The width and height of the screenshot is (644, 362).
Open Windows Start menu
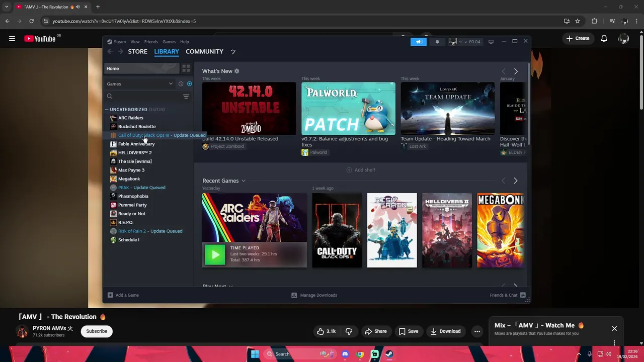point(255,354)
